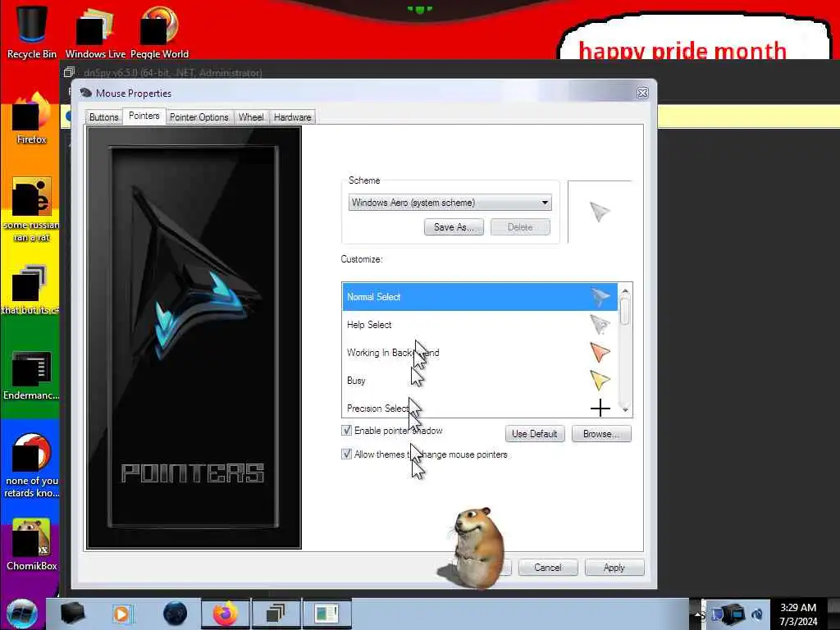Switch to the Buttons tab
This screenshot has width=840, height=630.
[x=103, y=116]
